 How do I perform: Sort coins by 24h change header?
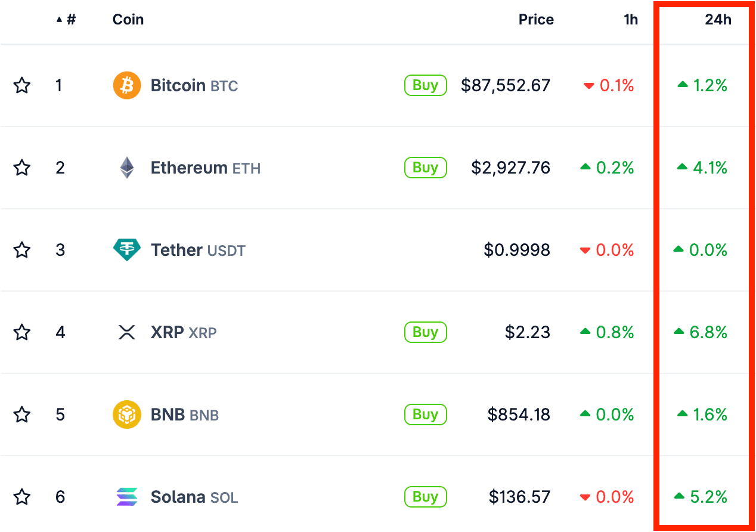tap(717, 20)
